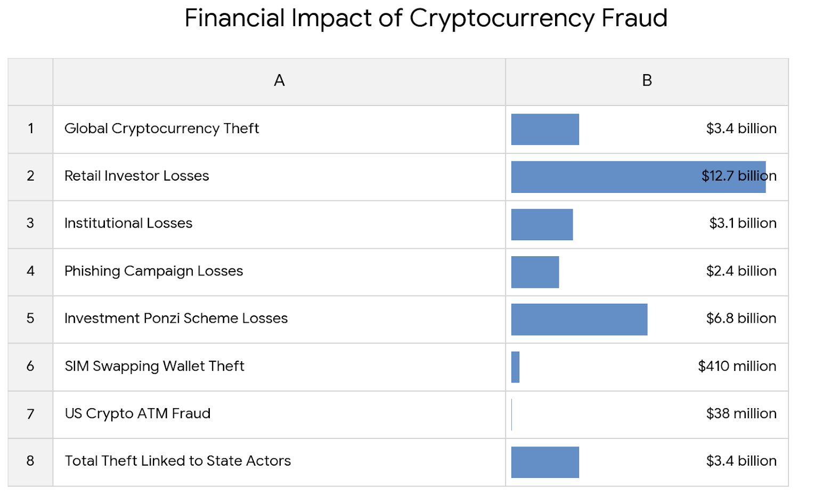Viewport: 831px width, 504px height.
Task: Select column A header
Action: (x=279, y=81)
